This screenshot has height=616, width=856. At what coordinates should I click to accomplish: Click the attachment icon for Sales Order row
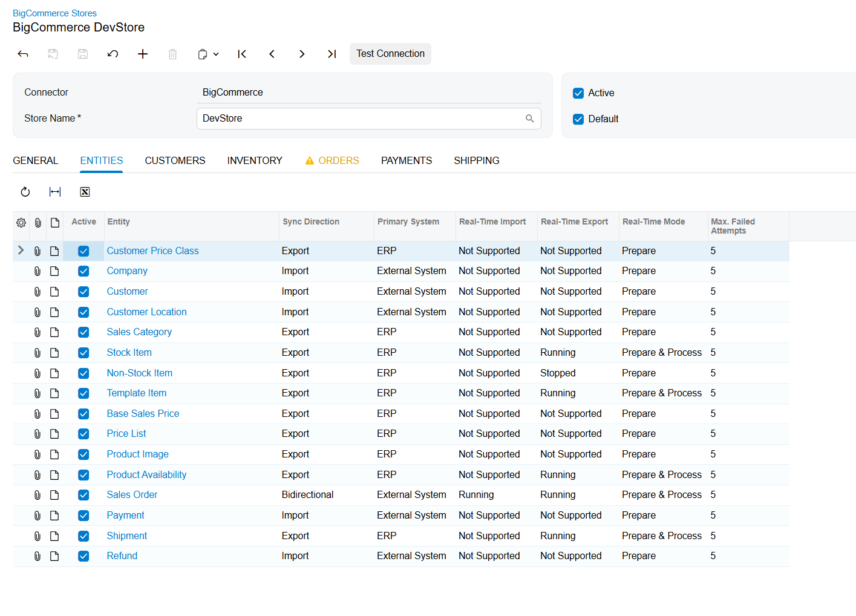38,495
